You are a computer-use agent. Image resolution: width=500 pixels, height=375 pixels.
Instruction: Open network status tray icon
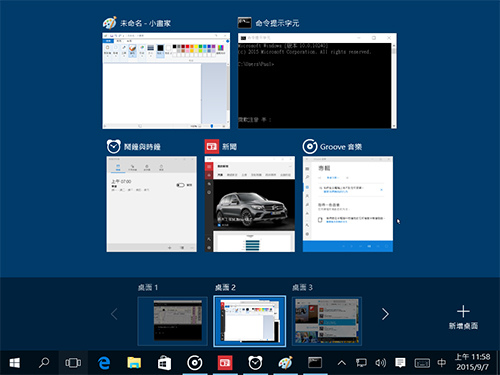click(x=361, y=363)
